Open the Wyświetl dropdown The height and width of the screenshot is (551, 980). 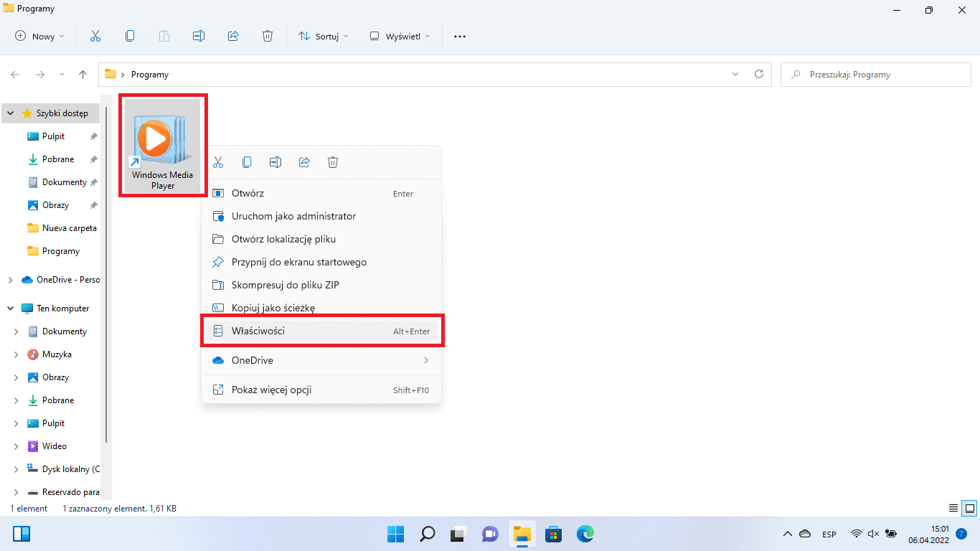400,36
